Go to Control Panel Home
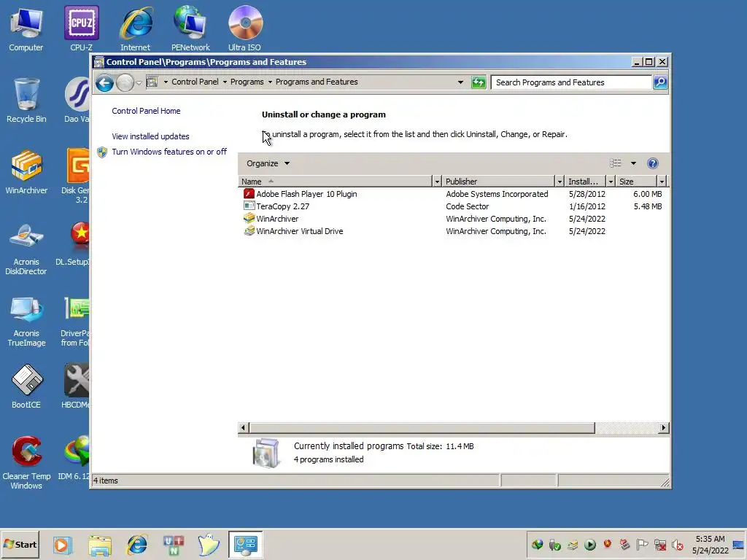The image size is (747, 560). coord(146,111)
